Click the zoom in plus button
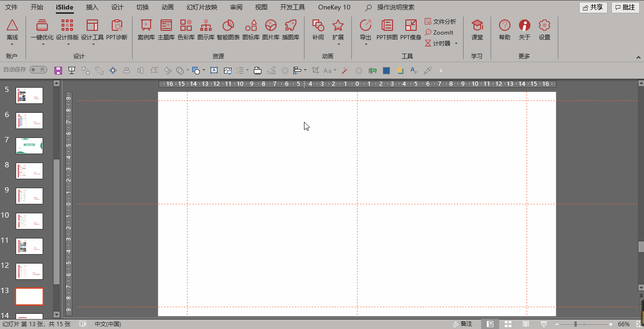The height and width of the screenshot is (329, 644). (611, 324)
